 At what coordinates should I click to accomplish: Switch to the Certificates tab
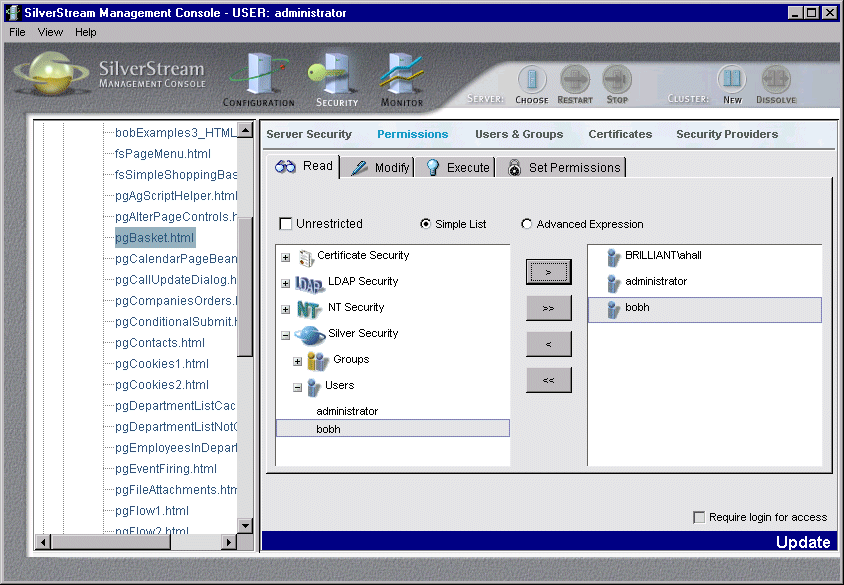pos(620,134)
